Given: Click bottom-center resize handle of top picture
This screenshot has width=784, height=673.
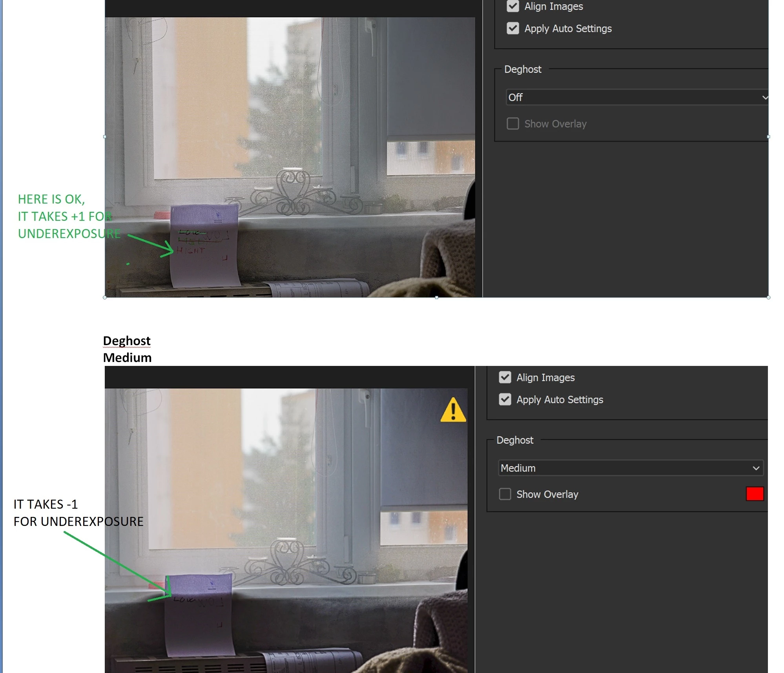Looking at the screenshot, I should coord(436,298).
